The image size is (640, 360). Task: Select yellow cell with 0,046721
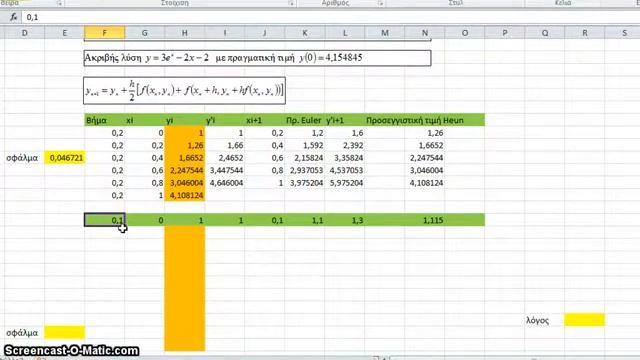click(x=64, y=158)
